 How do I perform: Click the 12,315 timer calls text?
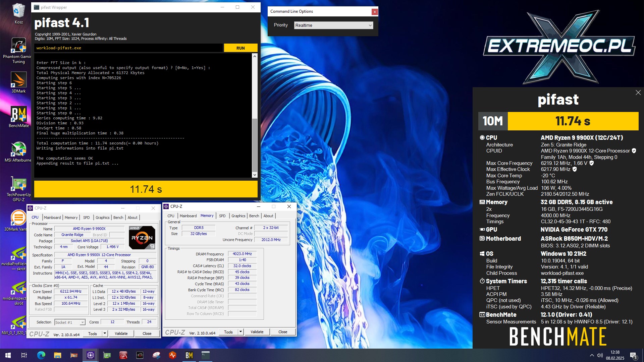[564, 281]
